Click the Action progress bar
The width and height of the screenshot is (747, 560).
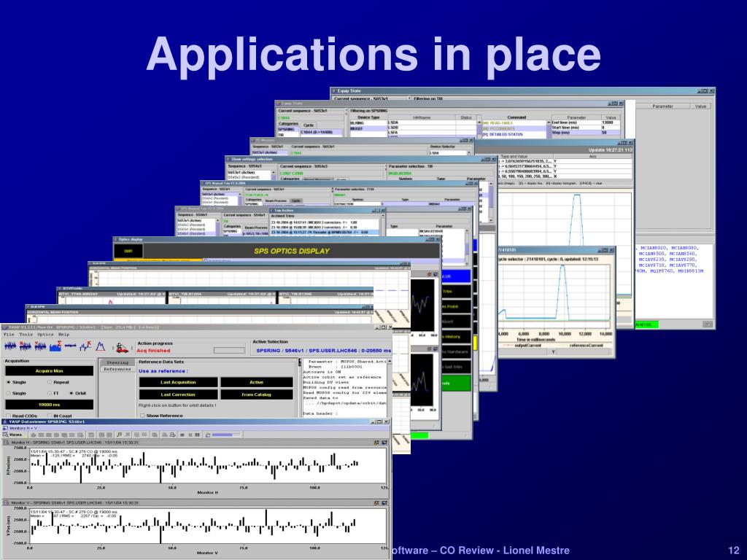(229, 351)
